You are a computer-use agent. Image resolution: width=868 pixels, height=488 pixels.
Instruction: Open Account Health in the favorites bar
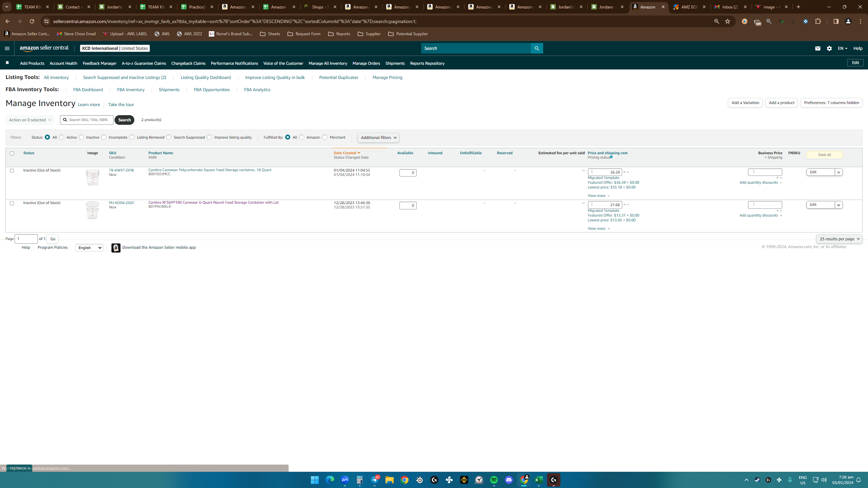63,63
